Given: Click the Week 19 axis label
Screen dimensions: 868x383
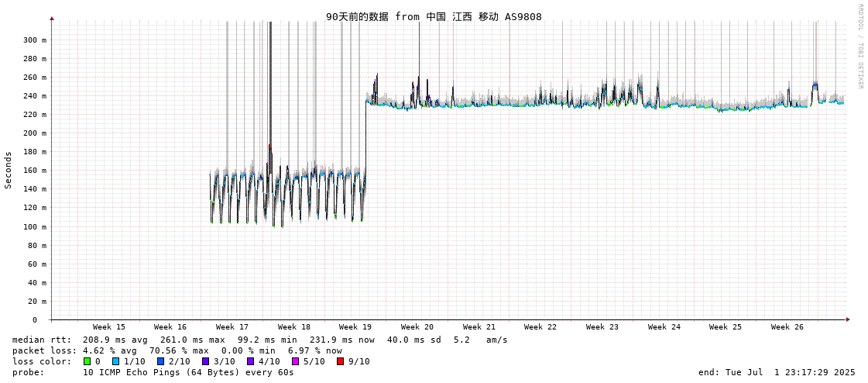Looking at the screenshot, I should coord(355,327).
